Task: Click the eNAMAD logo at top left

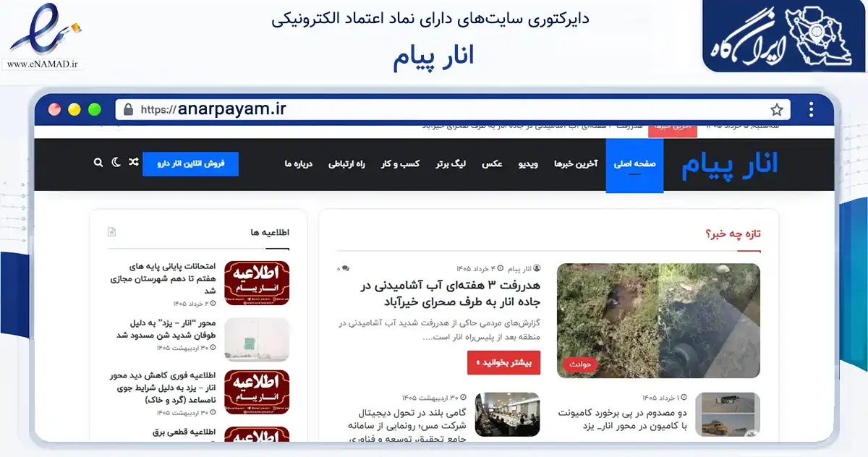Action: coord(45,30)
